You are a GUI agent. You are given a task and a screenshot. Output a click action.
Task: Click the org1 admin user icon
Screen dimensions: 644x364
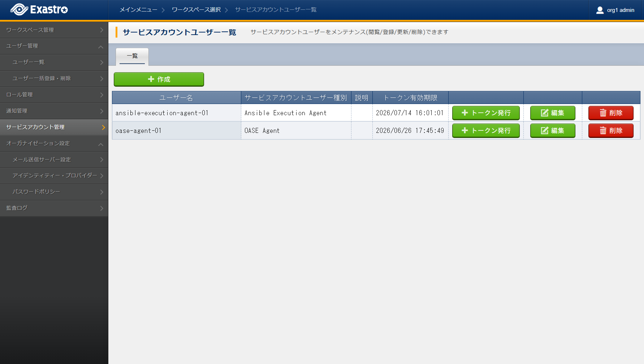click(600, 10)
